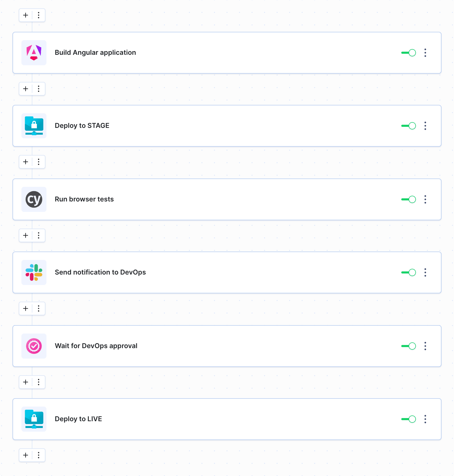Select the deploy icon on Deploy to STAGE
This screenshot has height=476, width=454.
click(x=34, y=126)
